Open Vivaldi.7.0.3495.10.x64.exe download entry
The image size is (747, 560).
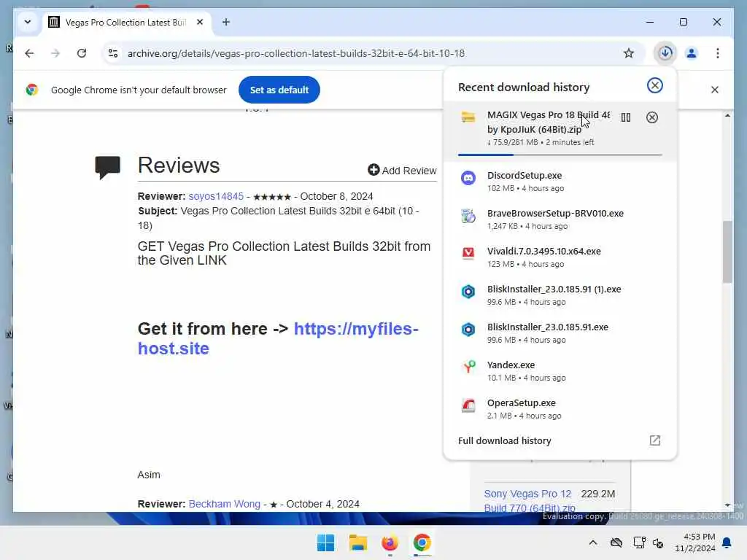pos(560,257)
